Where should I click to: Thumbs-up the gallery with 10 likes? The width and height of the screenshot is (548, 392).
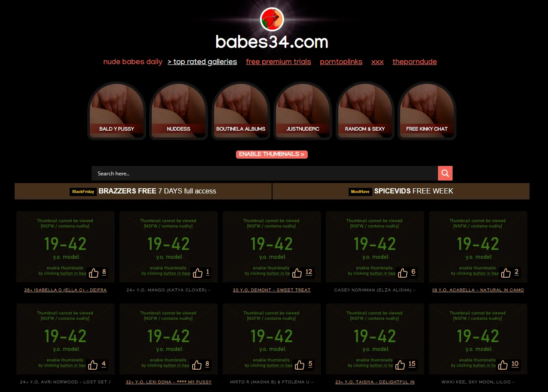pos(502,364)
